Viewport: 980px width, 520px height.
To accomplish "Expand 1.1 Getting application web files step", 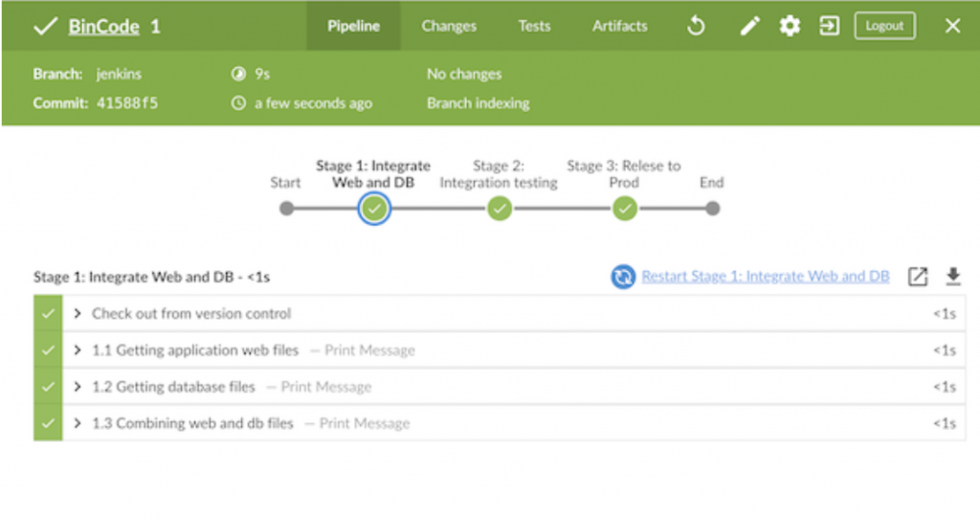I will pos(78,350).
